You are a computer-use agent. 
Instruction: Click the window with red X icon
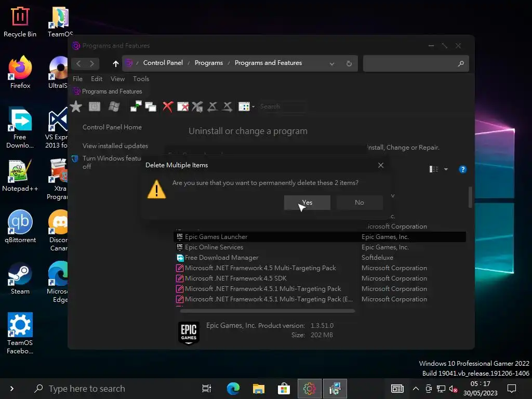pyautogui.click(x=183, y=107)
